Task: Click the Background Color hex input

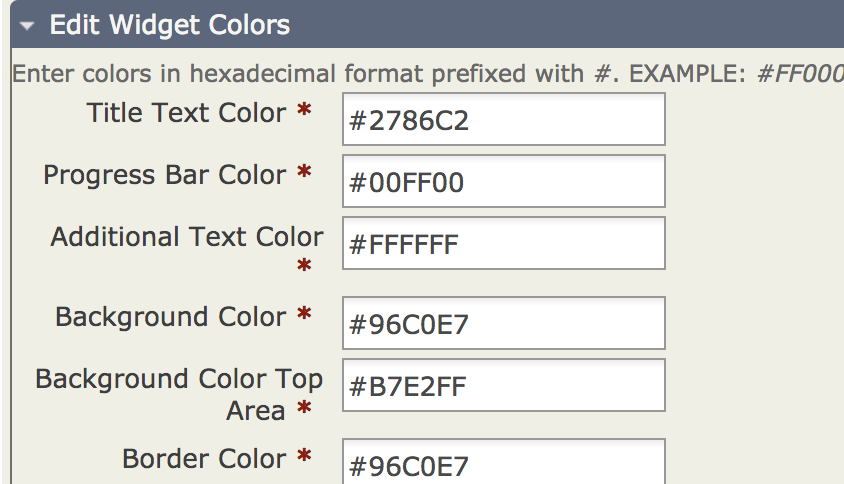Action: [503, 324]
